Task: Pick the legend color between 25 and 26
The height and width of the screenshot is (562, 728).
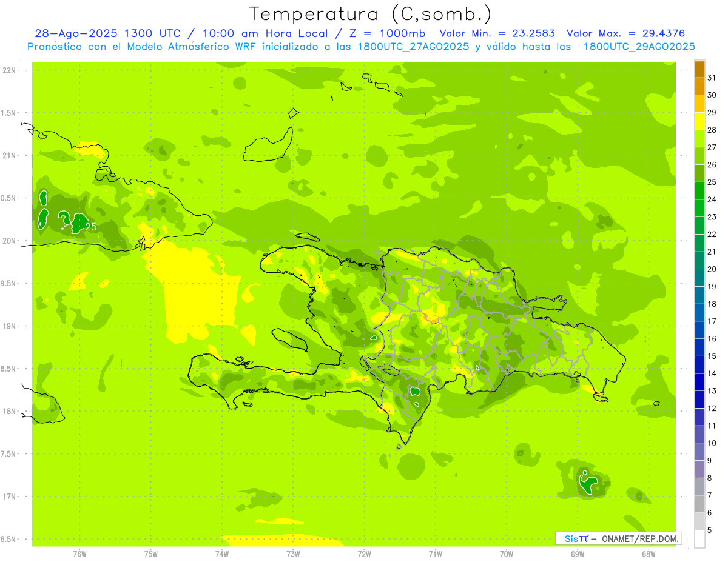Action: tap(699, 173)
